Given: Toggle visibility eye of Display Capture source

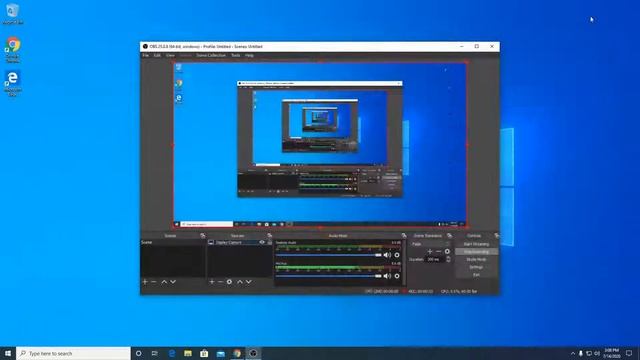Looking at the screenshot, I should [262, 242].
